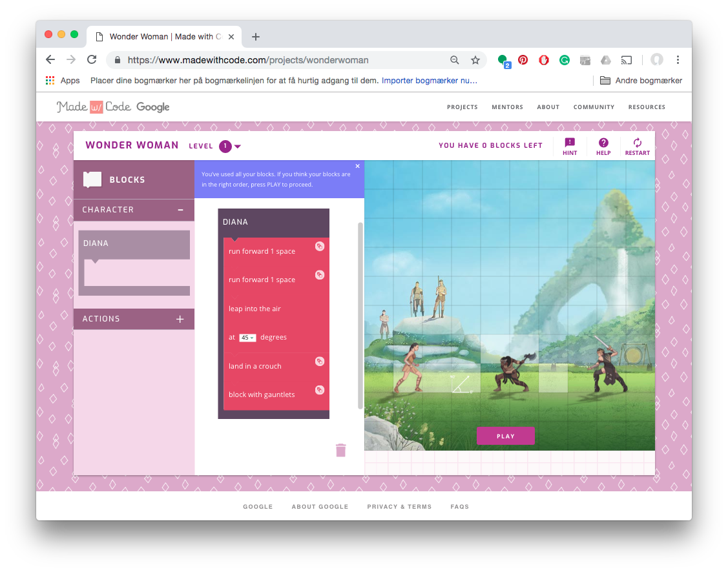Click the Cast screen icon
The height and width of the screenshot is (572, 728).
click(x=627, y=60)
